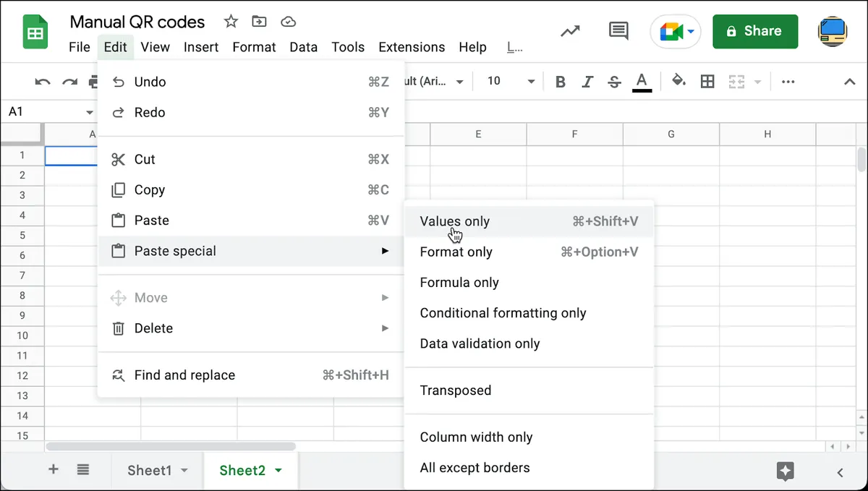868x491 pixels.
Task: Open the Insert menu
Action: [201, 47]
